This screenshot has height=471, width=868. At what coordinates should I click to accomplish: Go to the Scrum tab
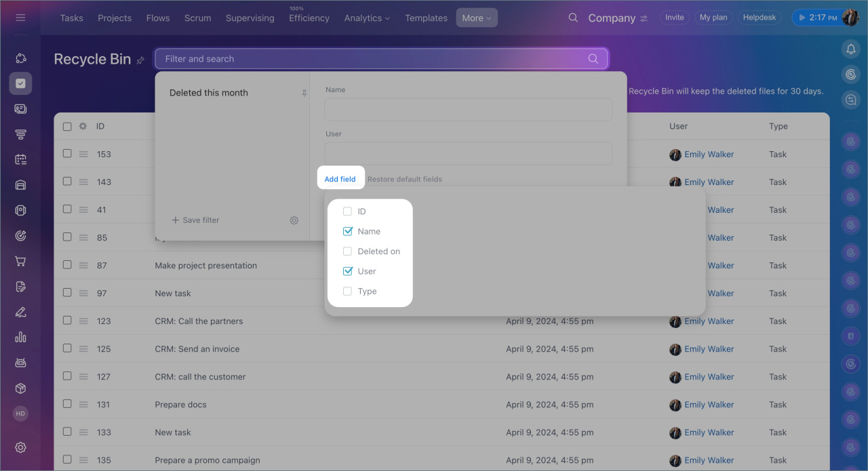[x=197, y=18]
